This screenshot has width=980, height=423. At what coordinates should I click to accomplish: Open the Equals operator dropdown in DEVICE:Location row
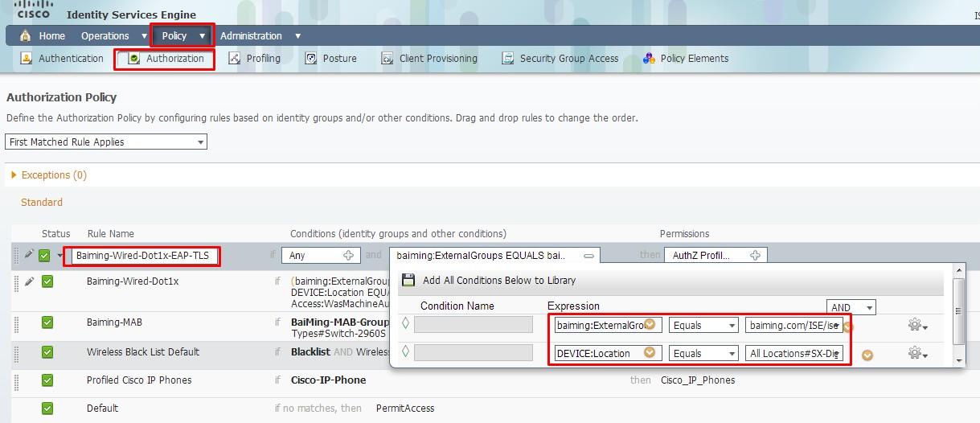point(703,353)
